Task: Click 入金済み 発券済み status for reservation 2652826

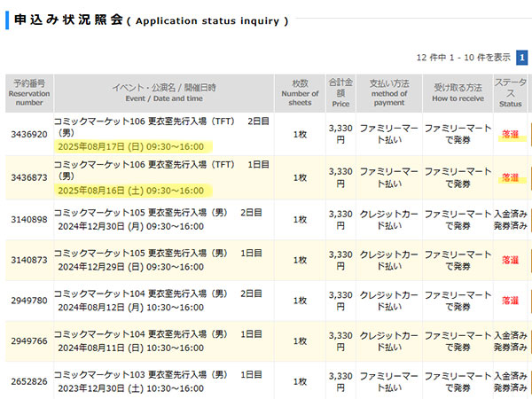Action: 511,381
